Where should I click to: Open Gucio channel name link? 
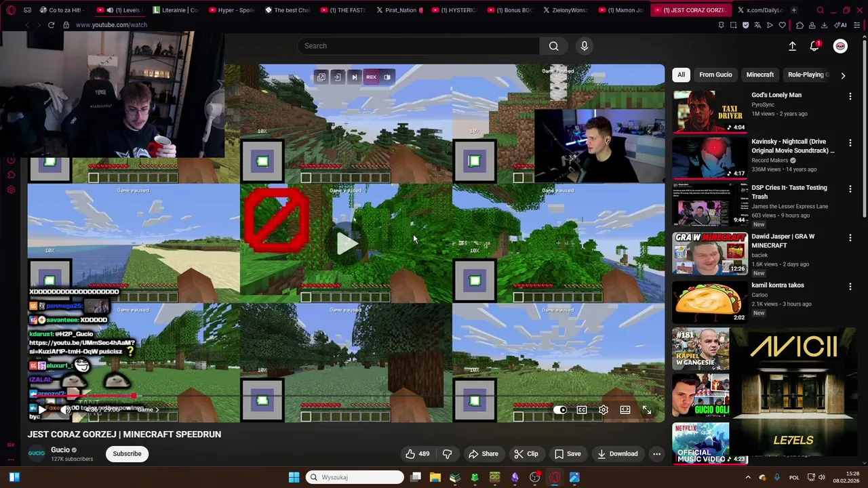pos(60,450)
